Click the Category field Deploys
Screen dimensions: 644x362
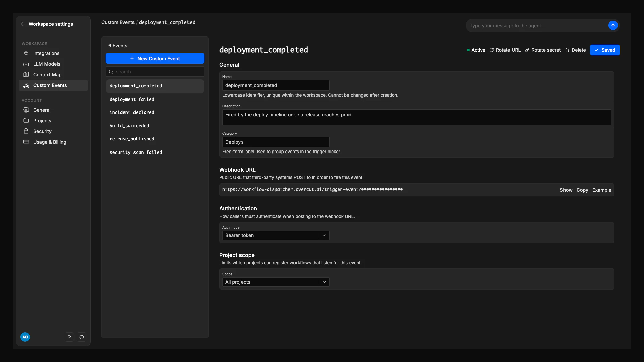coord(276,142)
